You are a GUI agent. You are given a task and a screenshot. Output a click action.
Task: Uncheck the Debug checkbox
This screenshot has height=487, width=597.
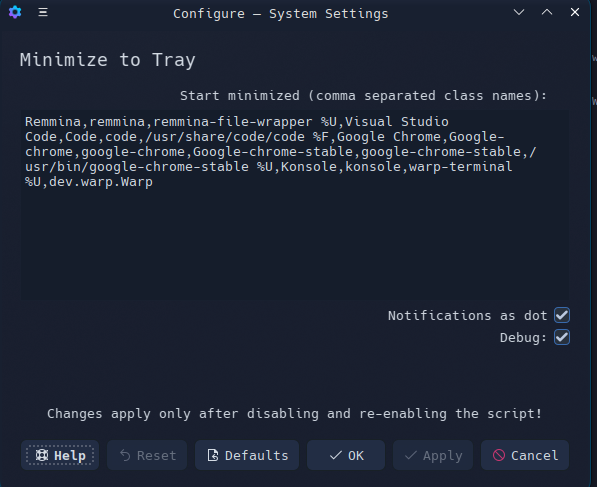point(562,337)
